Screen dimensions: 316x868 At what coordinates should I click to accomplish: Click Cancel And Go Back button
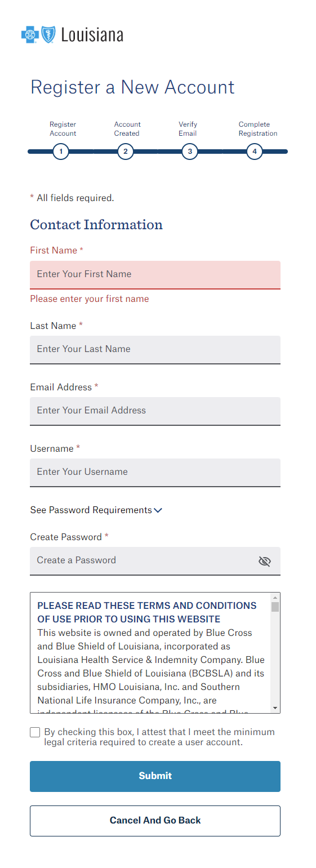click(x=155, y=821)
